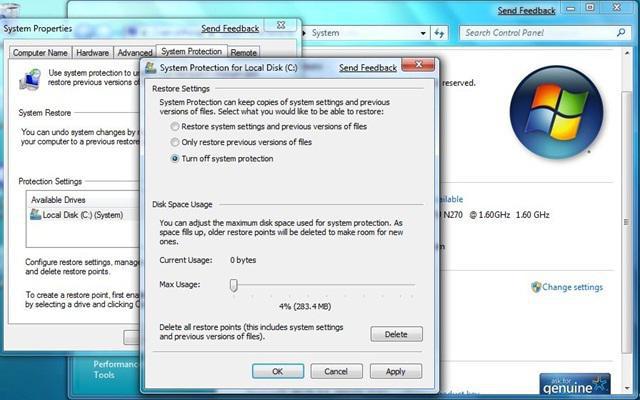Click the system protection computer icon
The width and height of the screenshot is (640, 400).
pos(31,79)
